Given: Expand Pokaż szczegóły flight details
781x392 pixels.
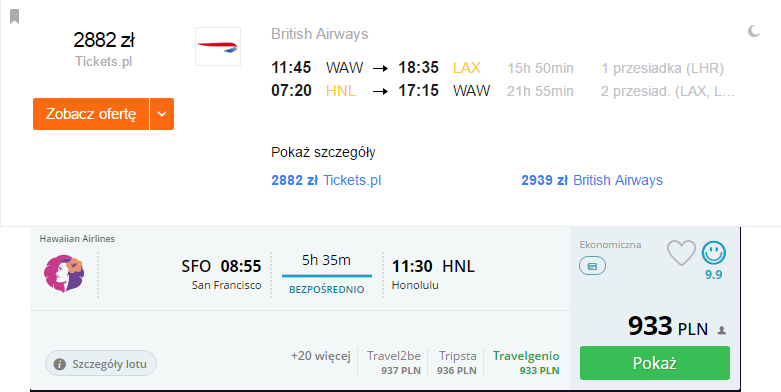Looking at the screenshot, I should (x=323, y=152).
